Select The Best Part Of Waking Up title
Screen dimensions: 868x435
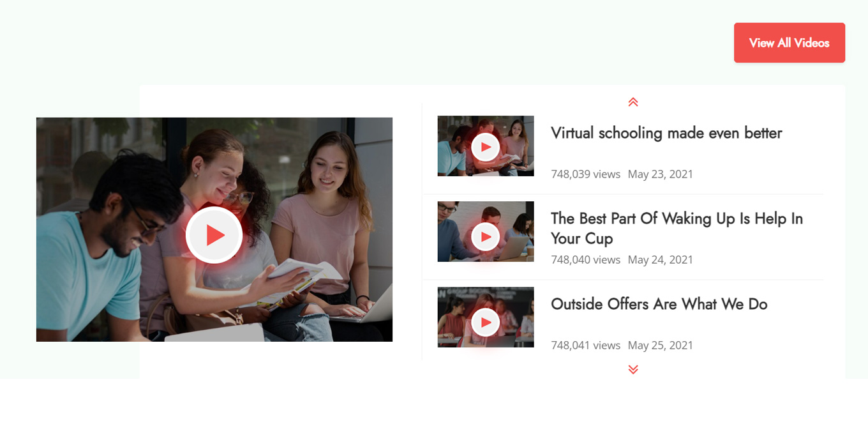click(x=677, y=229)
